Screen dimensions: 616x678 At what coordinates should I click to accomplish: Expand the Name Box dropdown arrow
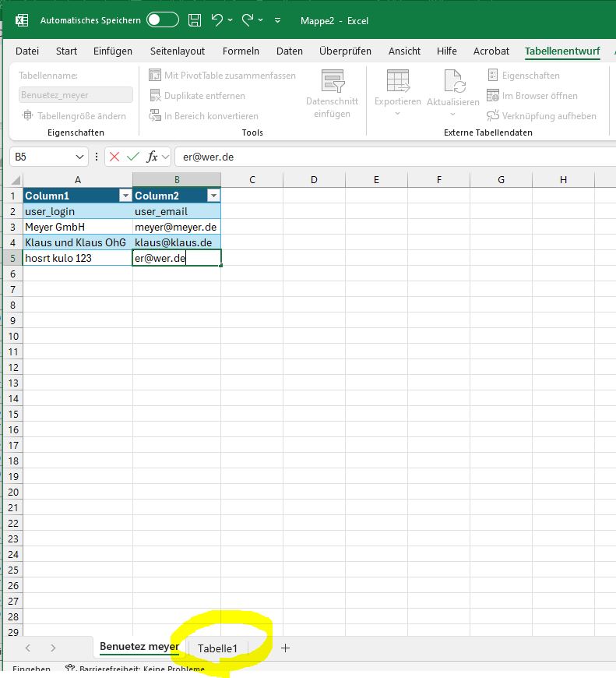point(82,157)
